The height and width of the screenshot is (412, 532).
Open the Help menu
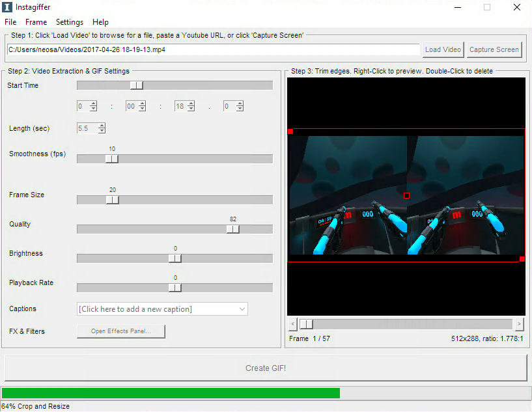tap(100, 22)
